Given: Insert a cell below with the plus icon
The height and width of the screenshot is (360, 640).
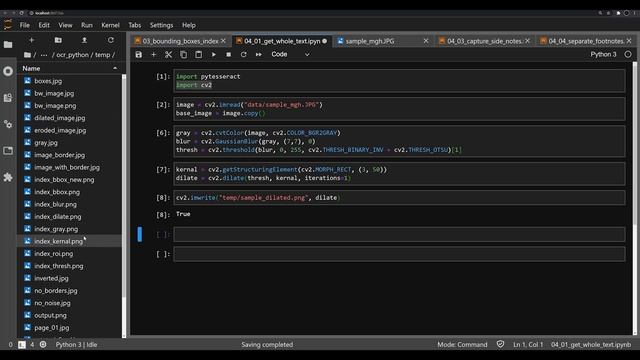Looking at the screenshot, I should coord(153,54).
